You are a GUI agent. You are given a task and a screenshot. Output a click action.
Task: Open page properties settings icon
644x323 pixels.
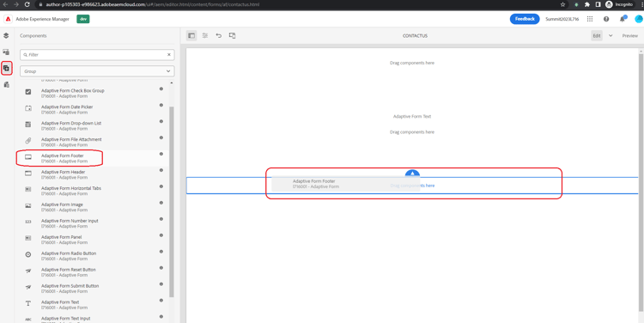205,36
